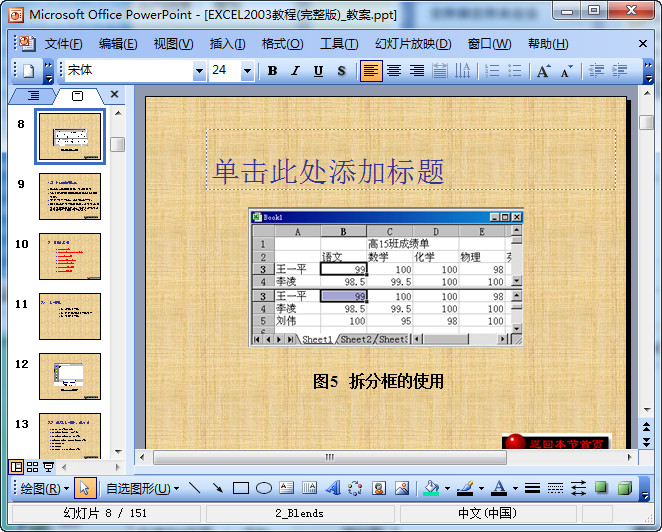
Task: Open the 帮助(H) menu
Action: pyautogui.click(x=548, y=44)
